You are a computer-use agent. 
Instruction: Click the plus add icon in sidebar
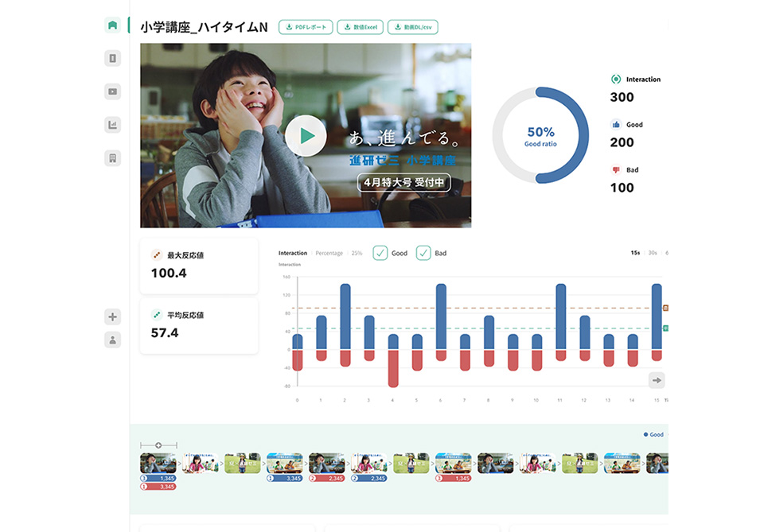pos(112,316)
